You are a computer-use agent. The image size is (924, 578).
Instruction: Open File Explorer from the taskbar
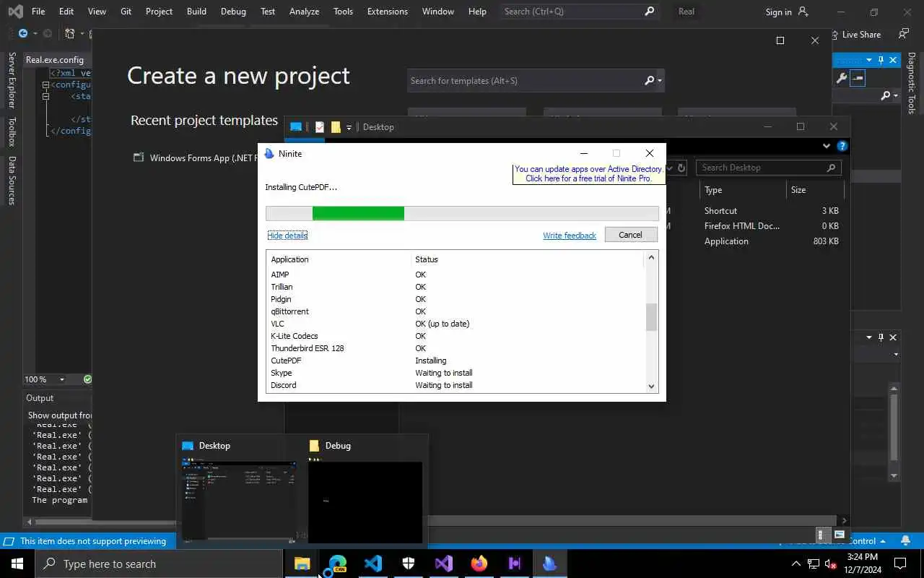[302, 564]
